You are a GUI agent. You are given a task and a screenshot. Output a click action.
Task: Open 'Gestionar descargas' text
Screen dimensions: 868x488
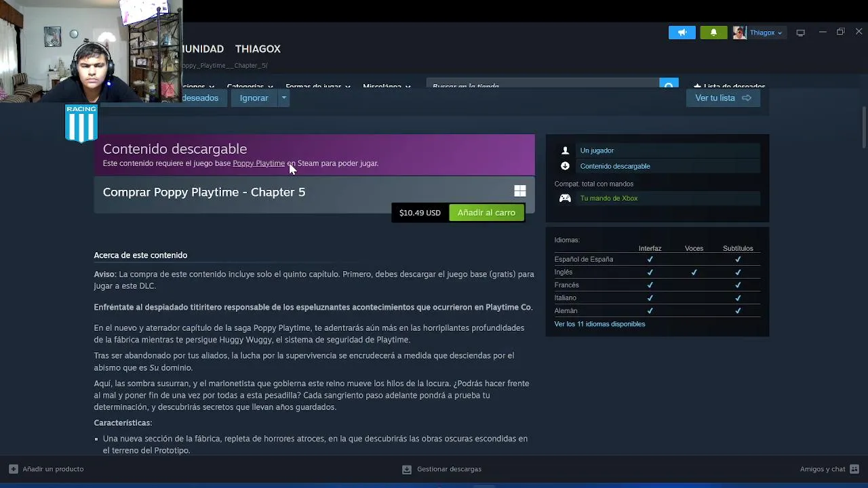click(x=449, y=469)
